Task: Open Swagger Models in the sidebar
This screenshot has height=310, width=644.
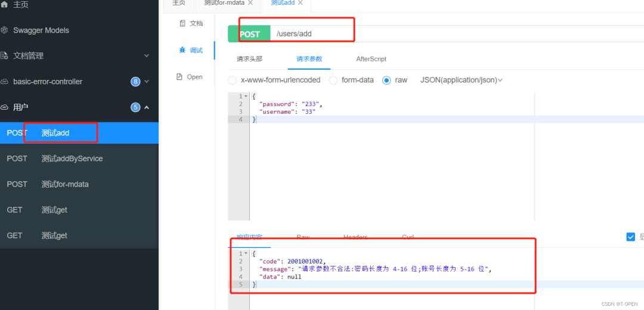Action: tap(41, 30)
